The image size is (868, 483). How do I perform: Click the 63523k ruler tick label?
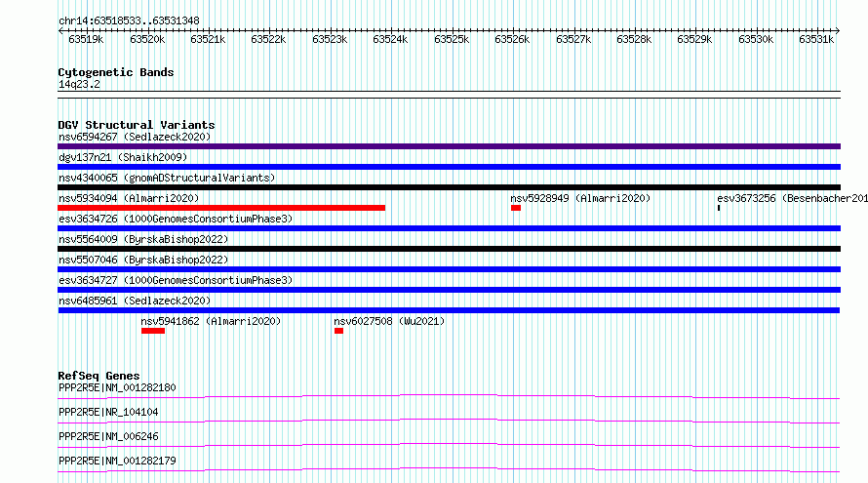click(x=330, y=39)
